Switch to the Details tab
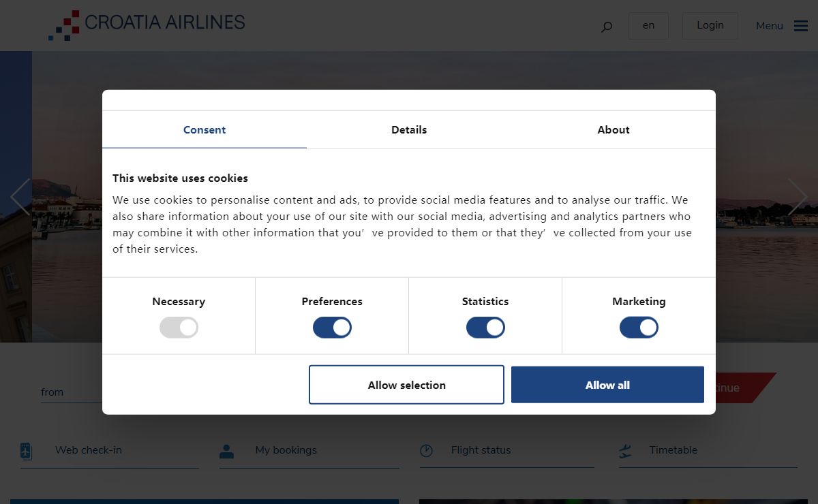This screenshot has width=818, height=504. 409,129
